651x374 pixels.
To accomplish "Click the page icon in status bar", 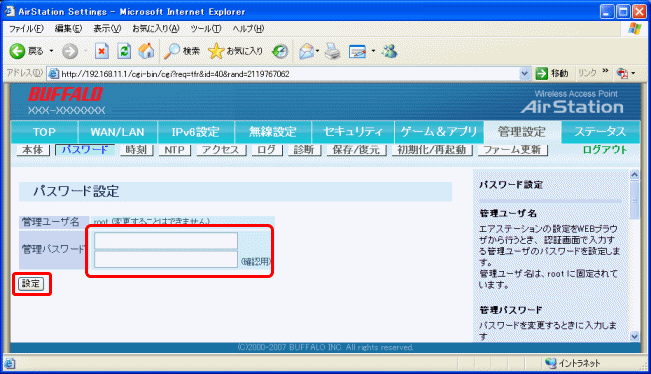I will coord(10,364).
